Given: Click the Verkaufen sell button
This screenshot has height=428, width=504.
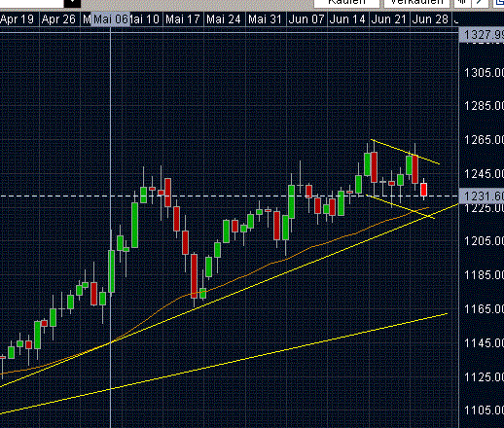Looking at the screenshot, I should click(x=416, y=3).
